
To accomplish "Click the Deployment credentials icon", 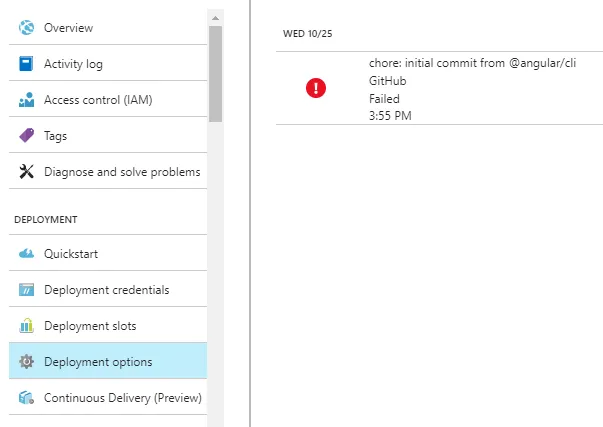I will pyautogui.click(x=26, y=290).
